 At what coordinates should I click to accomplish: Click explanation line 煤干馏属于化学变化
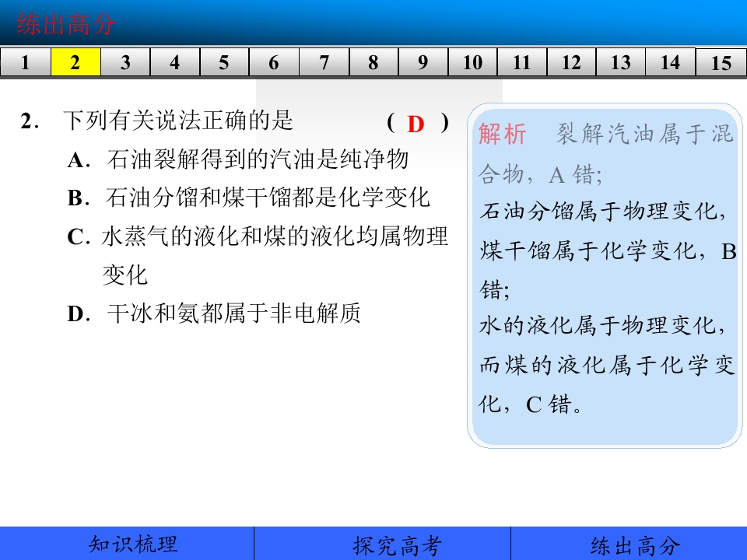click(x=608, y=251)
